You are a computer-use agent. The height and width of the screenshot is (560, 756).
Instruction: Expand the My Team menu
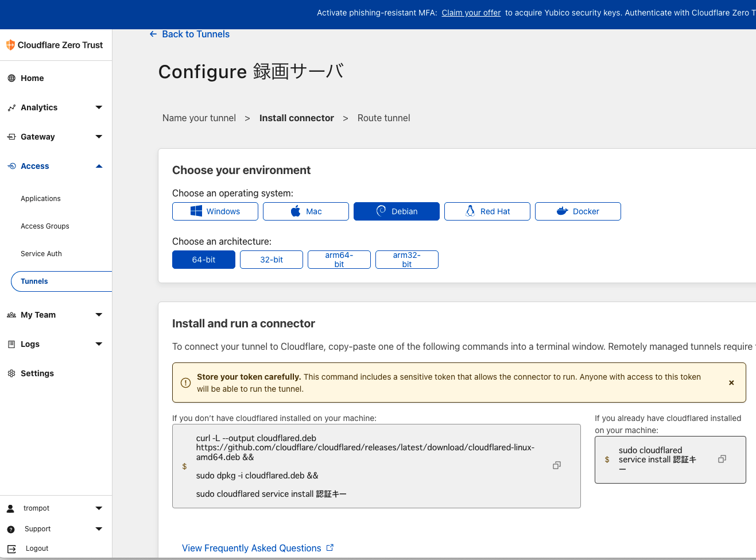click(98, 315)
